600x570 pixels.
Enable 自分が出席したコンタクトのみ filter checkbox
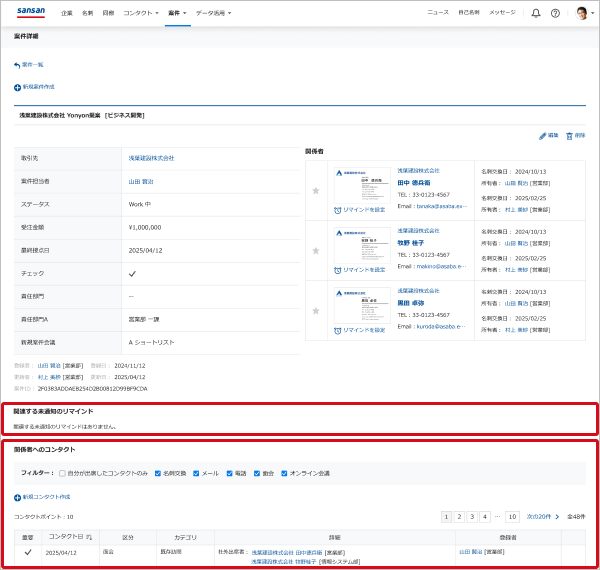[63, 473]
